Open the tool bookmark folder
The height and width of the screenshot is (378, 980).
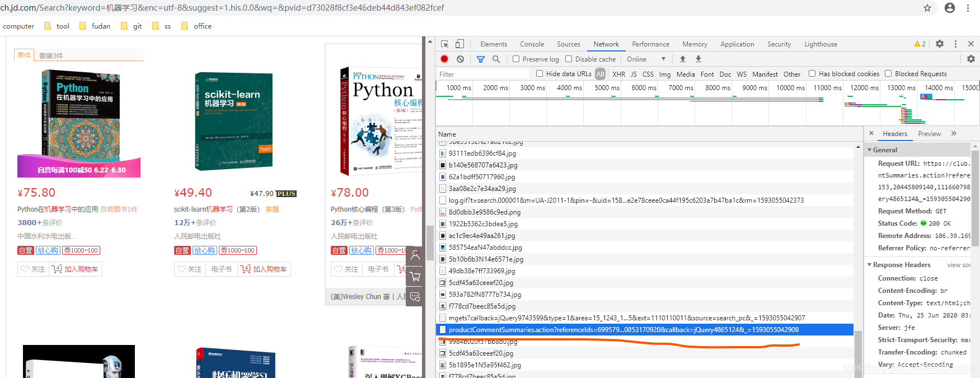pyautogui.click(x=57, y=26)
